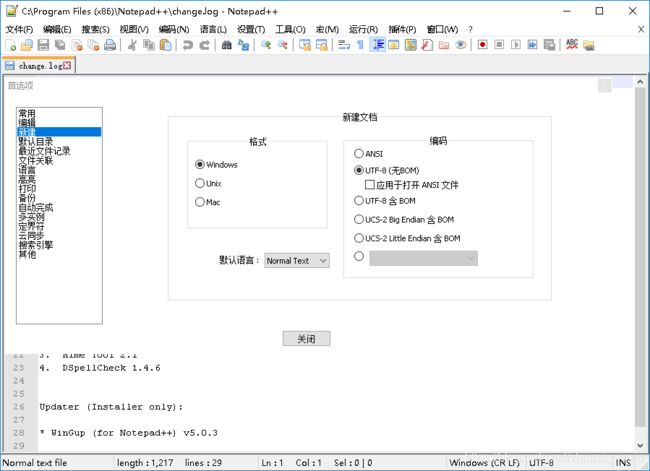Click the Undo arrow icon
650x471 pixels.
tap(187, 45)
